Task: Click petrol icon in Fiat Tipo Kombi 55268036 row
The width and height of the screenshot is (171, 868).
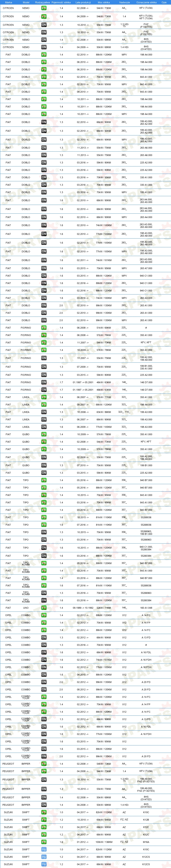Action: (x=44, y=585)
